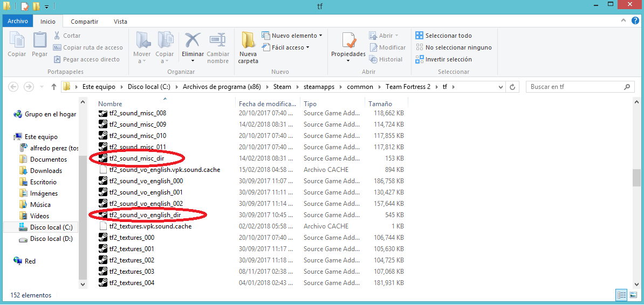Click the Steam icon of tf2_textures_004
644x305 pixels.
pyautogui.click(x=102, y=283)
